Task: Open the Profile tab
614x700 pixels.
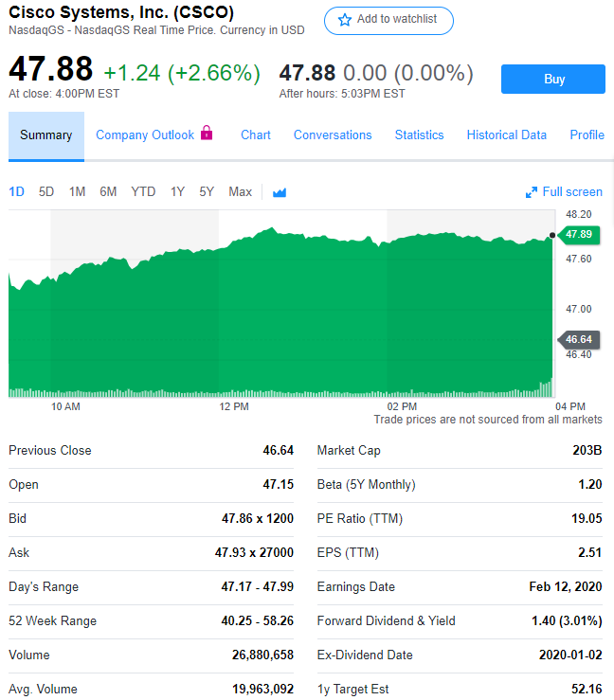Action: [587, 135]
